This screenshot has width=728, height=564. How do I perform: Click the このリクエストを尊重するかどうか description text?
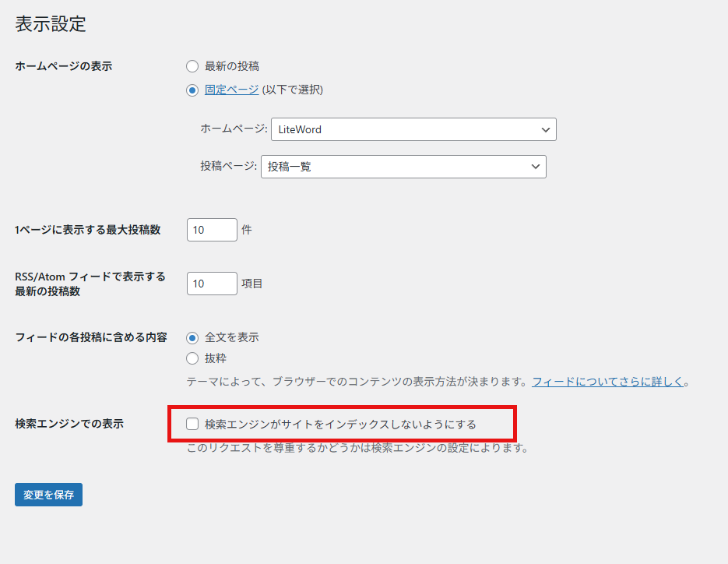click(357, 449)
